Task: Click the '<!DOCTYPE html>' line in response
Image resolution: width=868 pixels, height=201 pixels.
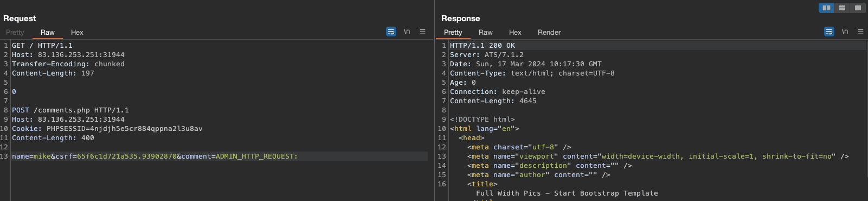Action: [x=483, y=120]
